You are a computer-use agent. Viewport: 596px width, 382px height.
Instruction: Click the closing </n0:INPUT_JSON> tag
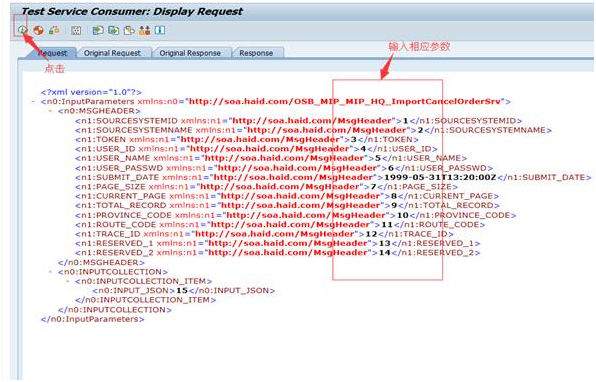(231, 290)
